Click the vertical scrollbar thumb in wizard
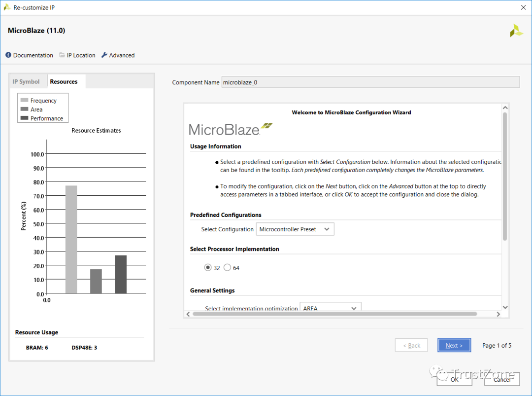 pyautogui.click(x=505, y=177)
